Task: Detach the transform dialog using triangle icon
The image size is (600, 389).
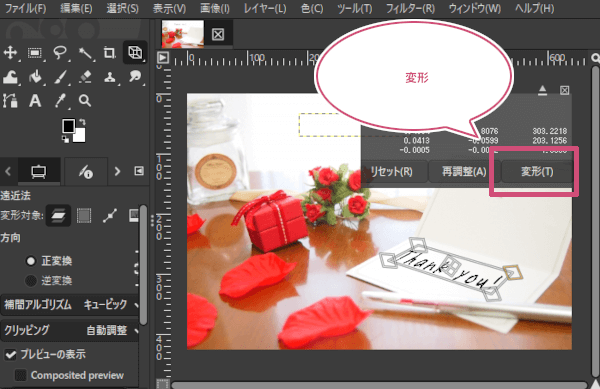Action: click(x=542, y=90)
